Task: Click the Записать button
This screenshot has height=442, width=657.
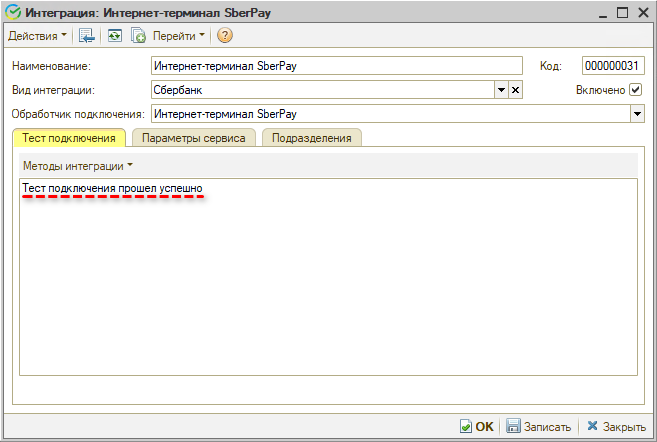Action: [538, 426]
